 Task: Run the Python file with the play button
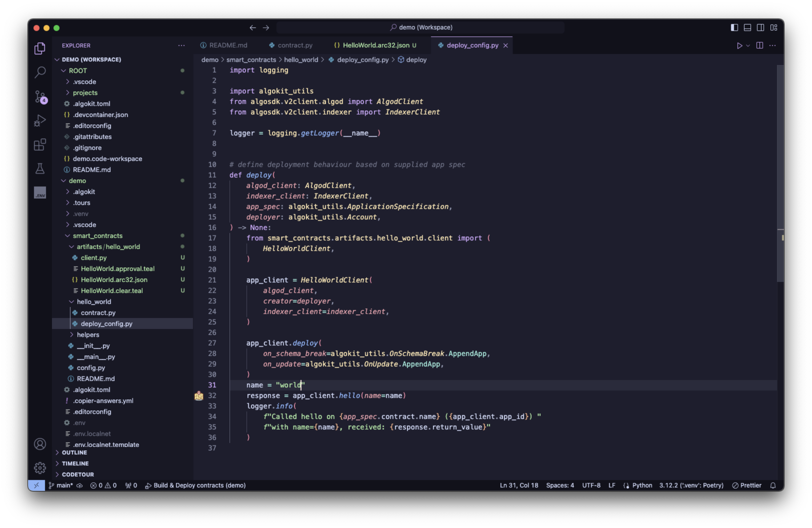coord(740,45)
